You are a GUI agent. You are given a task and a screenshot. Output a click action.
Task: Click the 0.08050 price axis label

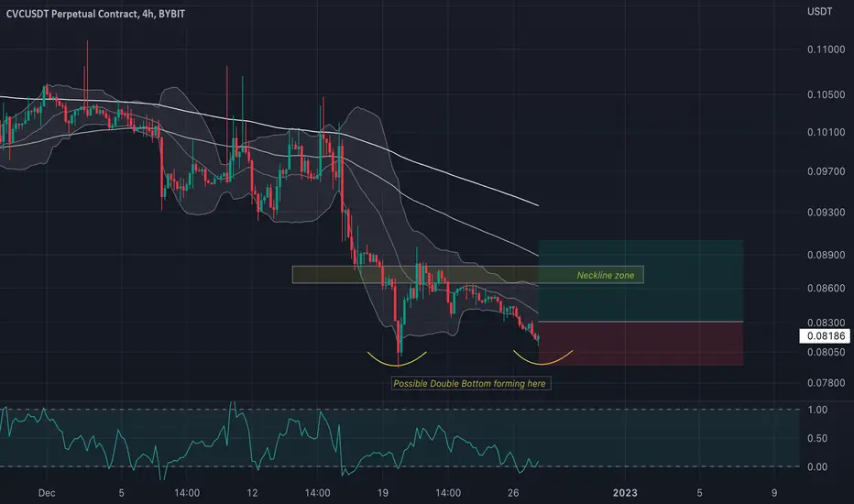pyautogui.click(x=827, y=352)
